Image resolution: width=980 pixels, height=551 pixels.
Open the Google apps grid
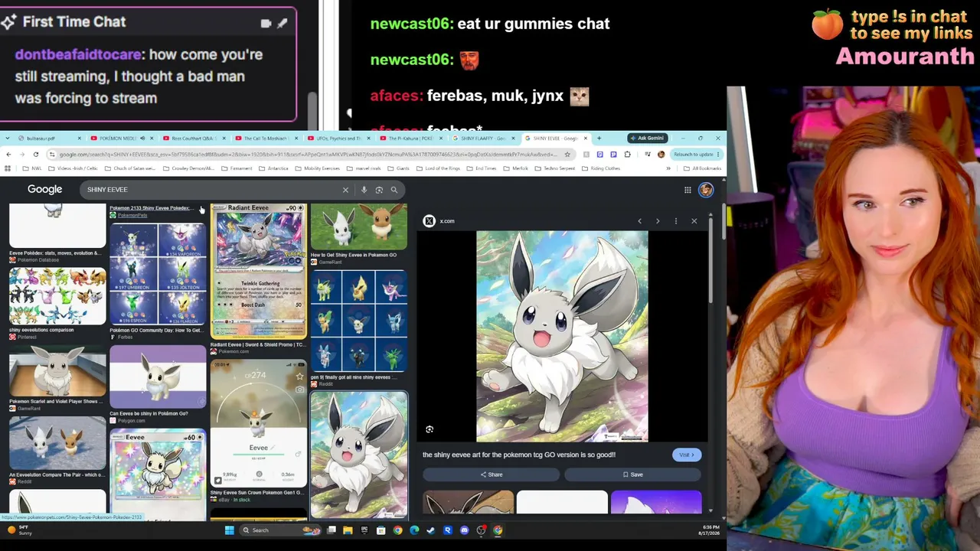(688, 190)
